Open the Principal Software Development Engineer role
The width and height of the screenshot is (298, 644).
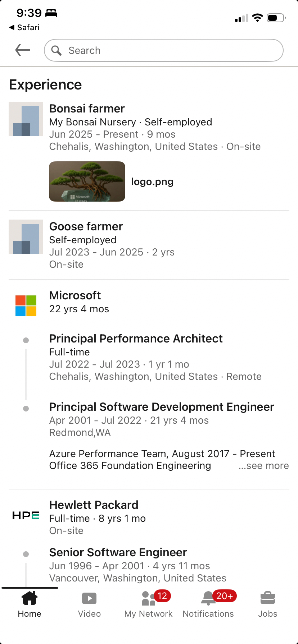162,407
